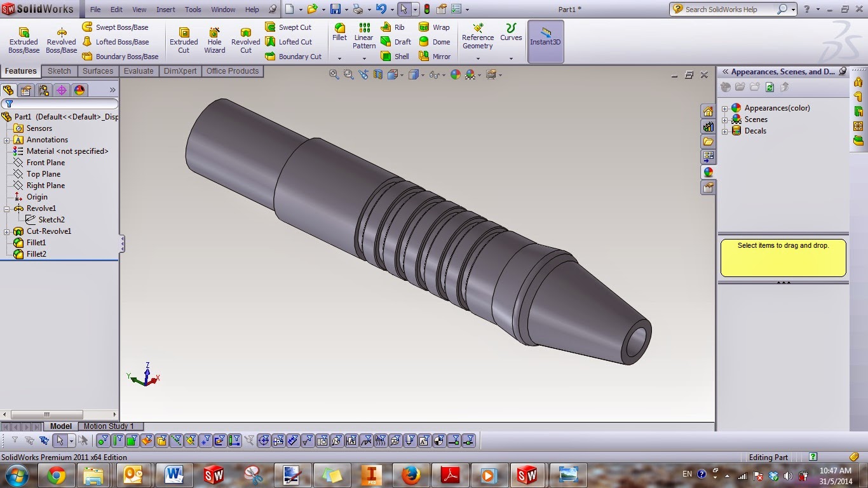
Task: Open Firefox from the taskbar
Action: pyautogui.click(x=411, y=475)
